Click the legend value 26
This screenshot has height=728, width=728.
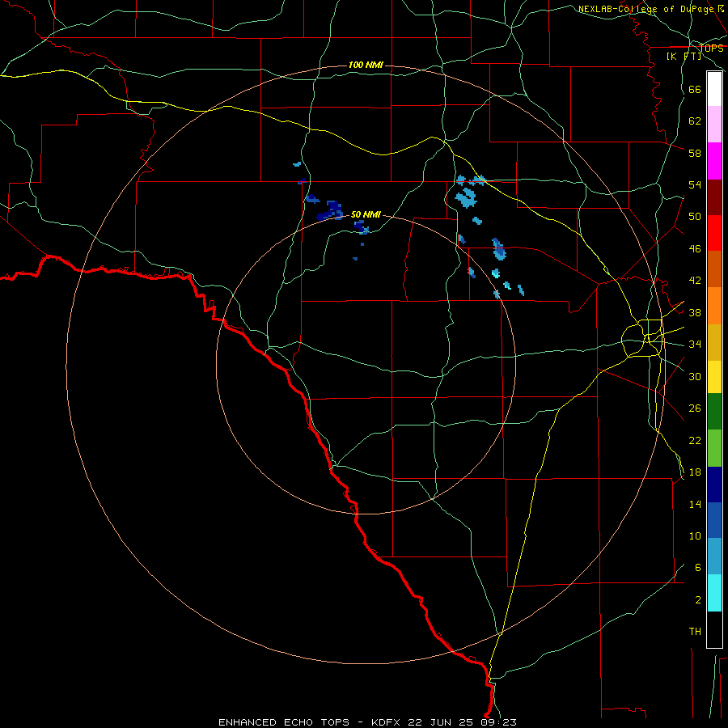[695, 408]
